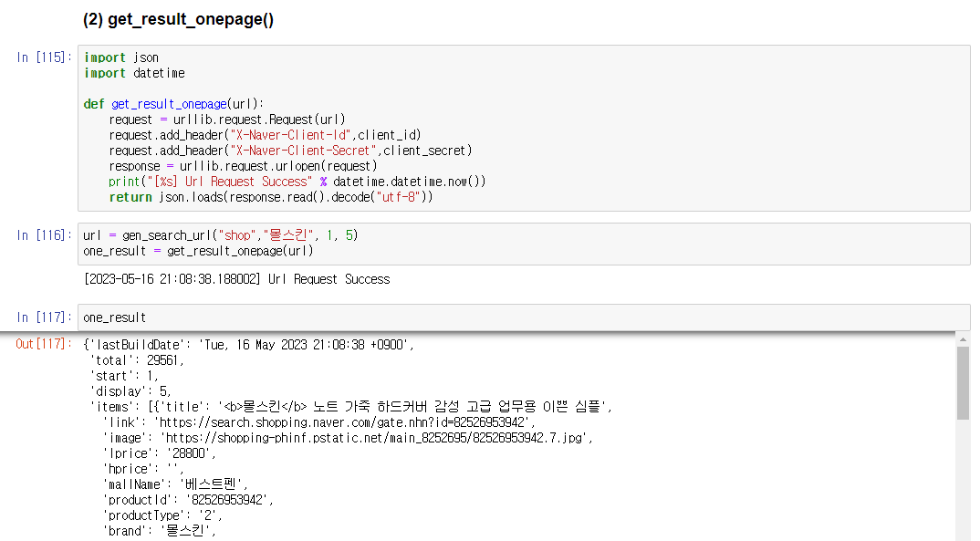Click the "'productId': '82526953942'" line
This screenshot has width=980, height=541.
tap(188, 500)
